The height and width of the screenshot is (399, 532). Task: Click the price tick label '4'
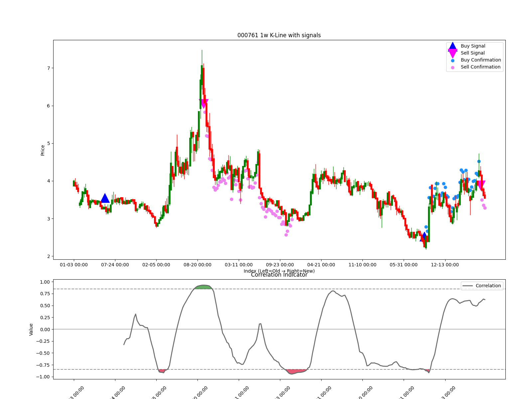point(49,181)
